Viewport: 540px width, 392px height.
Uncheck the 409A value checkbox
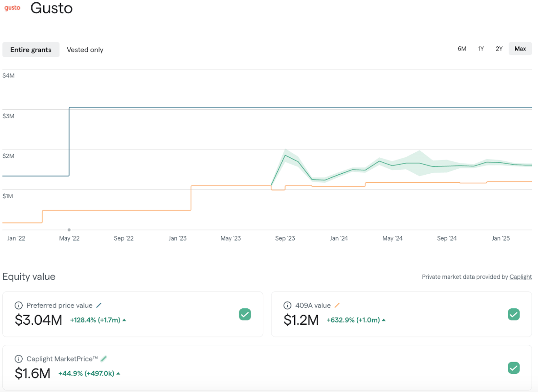(x=514, y=314)
